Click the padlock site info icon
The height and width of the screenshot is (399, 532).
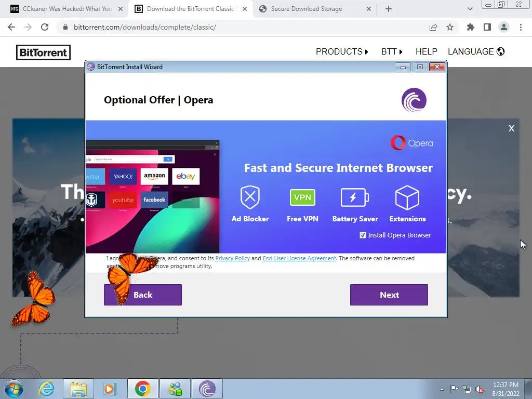tap(65, 27)
